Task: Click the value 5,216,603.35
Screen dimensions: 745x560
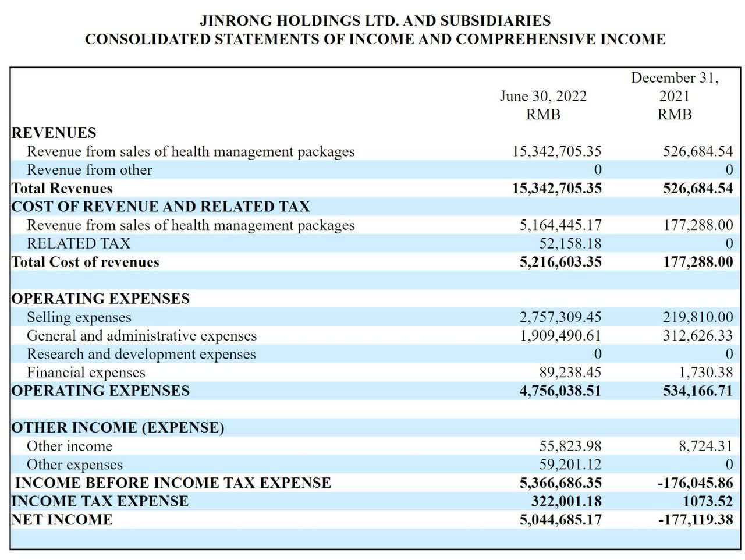Action: pos(560,262)
